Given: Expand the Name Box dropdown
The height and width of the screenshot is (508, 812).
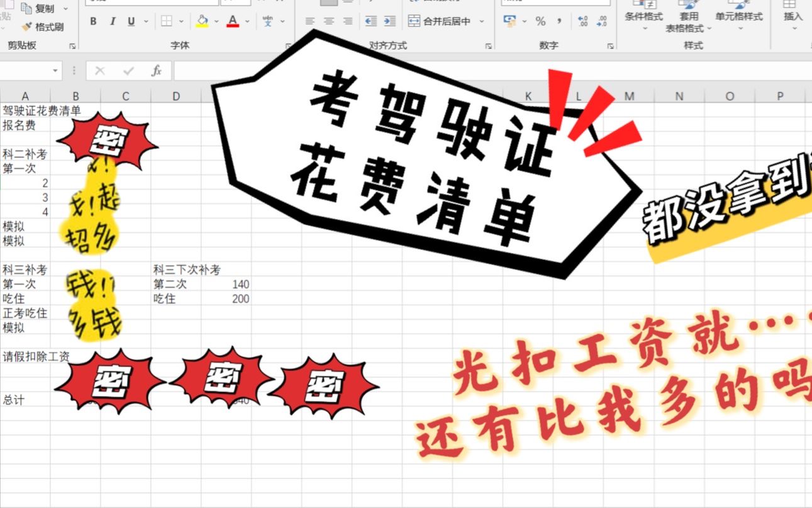Looking at the screenshot, I should (x=55, y=71).
